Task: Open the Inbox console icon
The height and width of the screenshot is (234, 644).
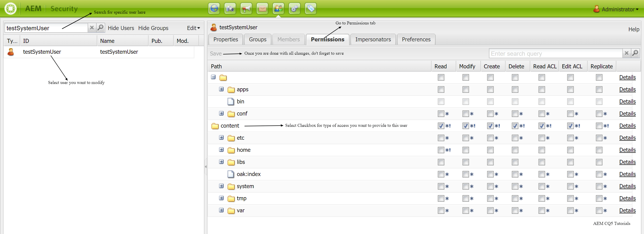Action: (262, 8)
